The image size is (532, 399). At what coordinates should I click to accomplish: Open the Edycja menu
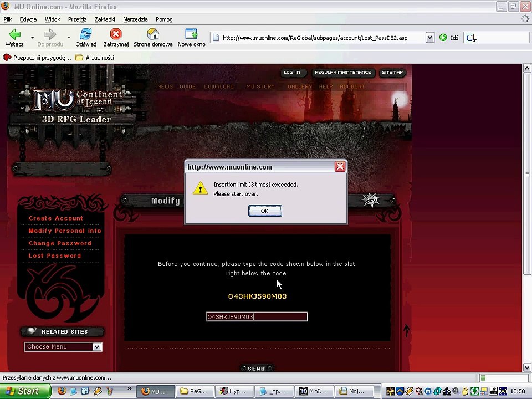(28, 19)
